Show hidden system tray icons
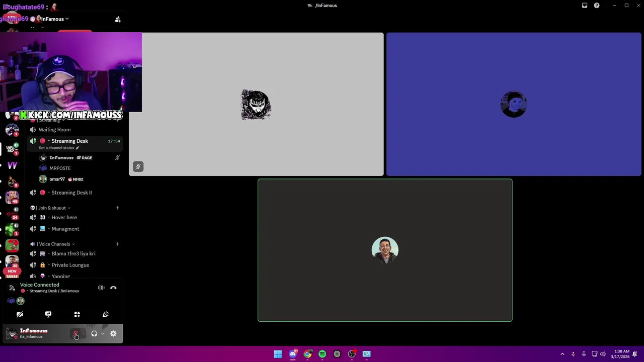 562,354
